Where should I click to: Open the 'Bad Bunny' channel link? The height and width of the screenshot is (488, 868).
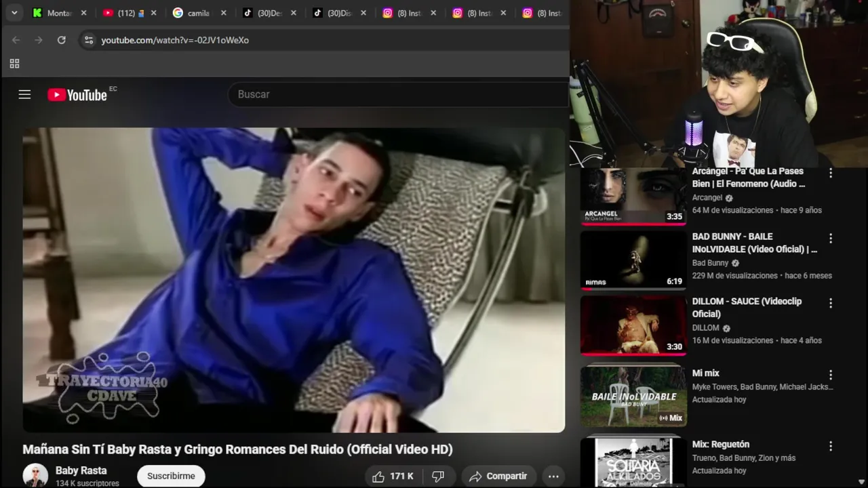[710, 263]
